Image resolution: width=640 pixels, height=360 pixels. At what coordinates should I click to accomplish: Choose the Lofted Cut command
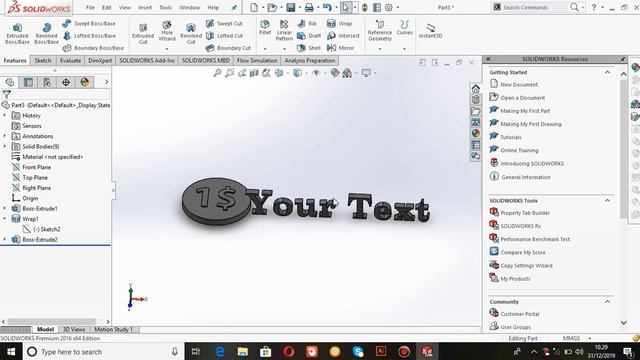(x=224, y=36)
